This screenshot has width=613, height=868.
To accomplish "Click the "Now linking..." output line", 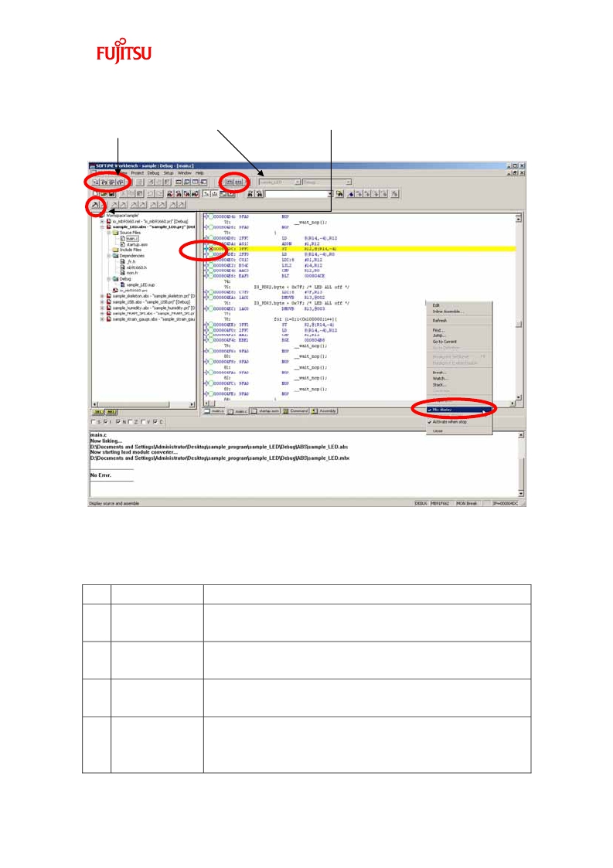I will [106, 441].
